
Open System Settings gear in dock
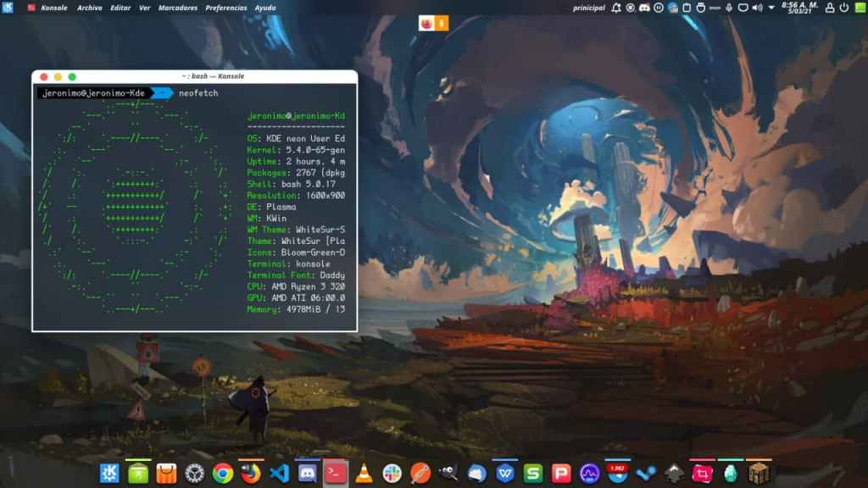pos(195,474)
